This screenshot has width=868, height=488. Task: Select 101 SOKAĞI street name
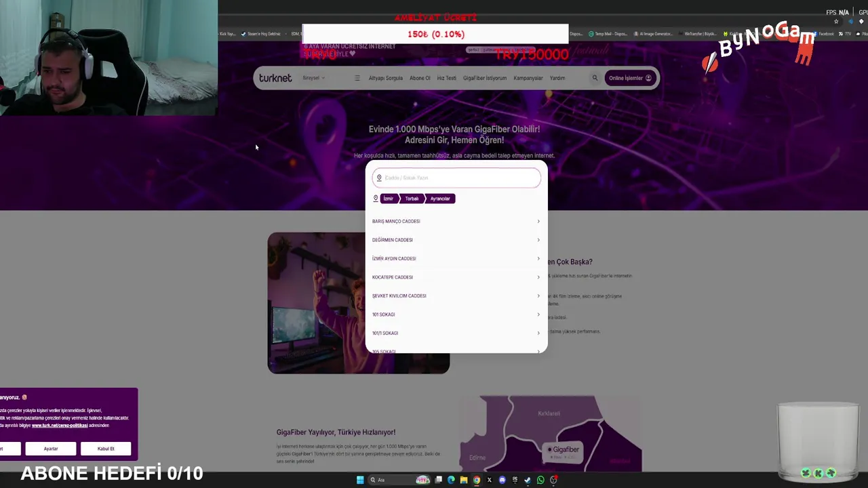(383, 314)
